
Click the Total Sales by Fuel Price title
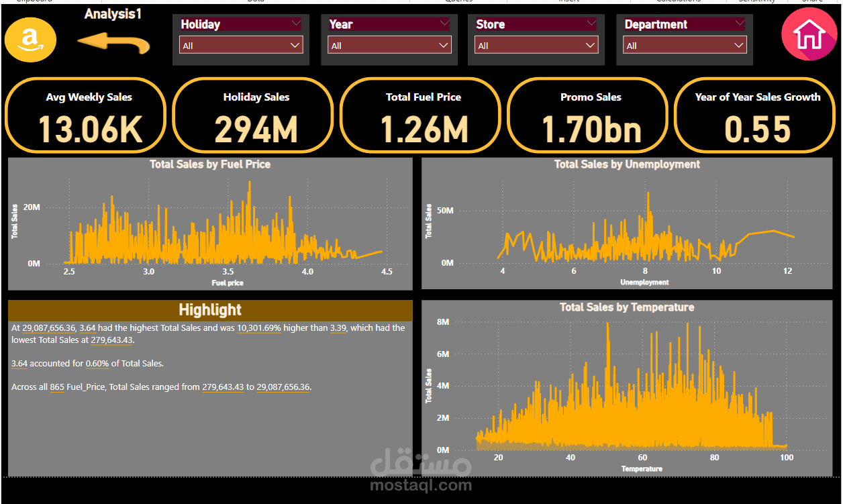point(210,164)
